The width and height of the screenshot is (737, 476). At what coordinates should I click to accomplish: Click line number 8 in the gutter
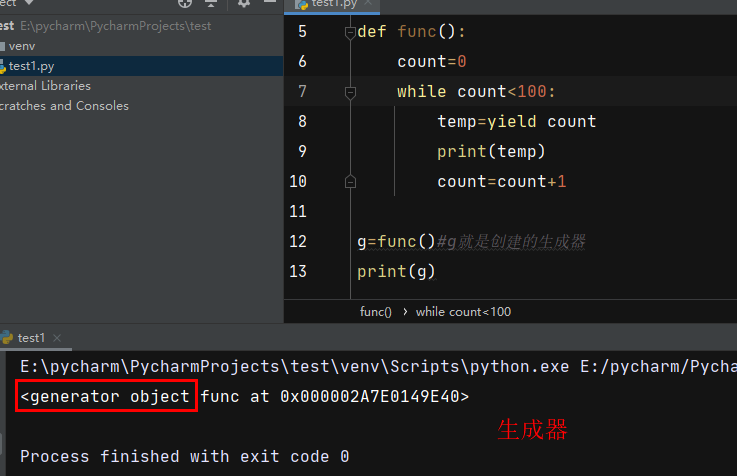point(302,121)
